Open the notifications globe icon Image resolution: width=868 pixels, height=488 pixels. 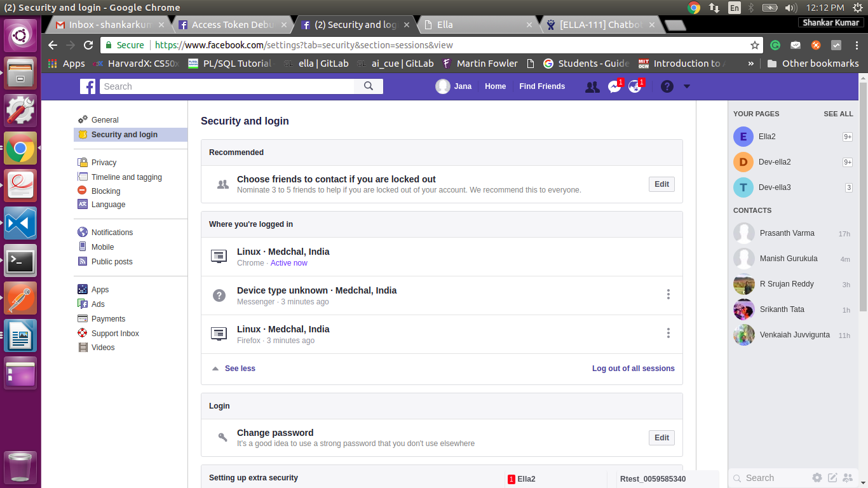pos(635,86)
